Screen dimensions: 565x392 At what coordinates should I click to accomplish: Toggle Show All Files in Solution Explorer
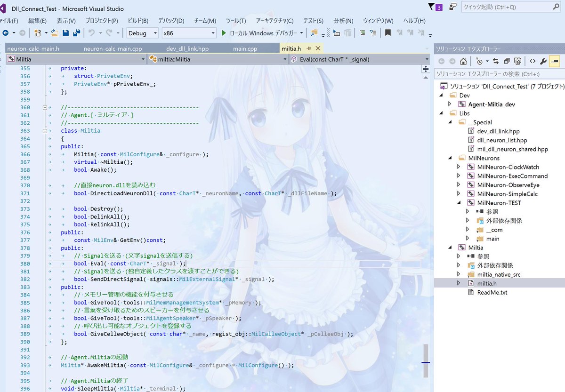(x=517, y=61)
